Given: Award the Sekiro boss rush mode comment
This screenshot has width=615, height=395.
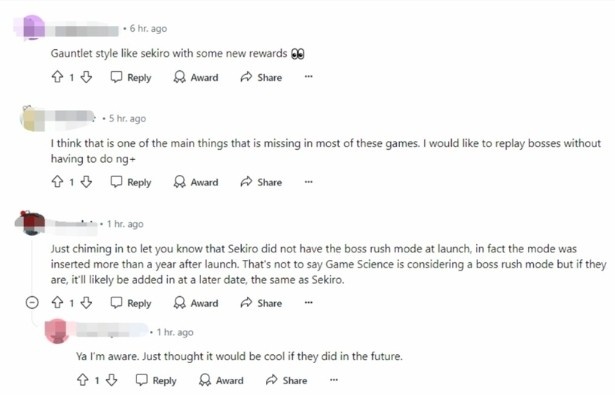Looking at the screenshot, I should point(196,303).
